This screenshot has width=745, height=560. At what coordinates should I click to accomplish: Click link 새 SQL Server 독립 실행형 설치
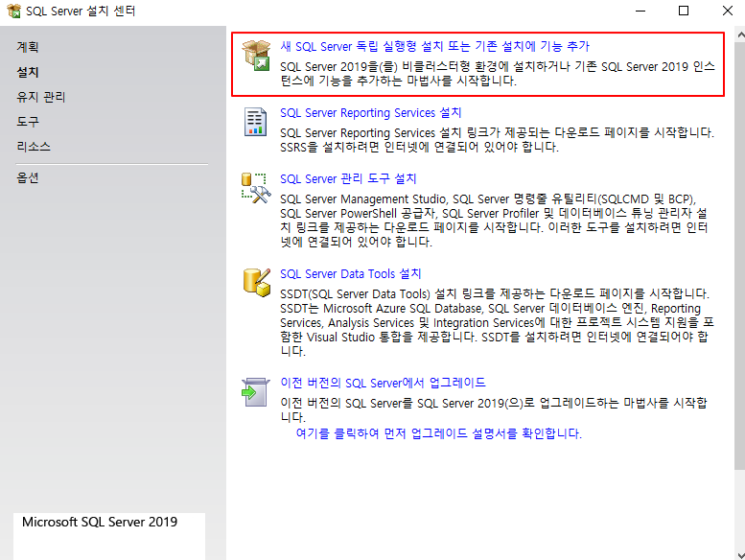434,46
